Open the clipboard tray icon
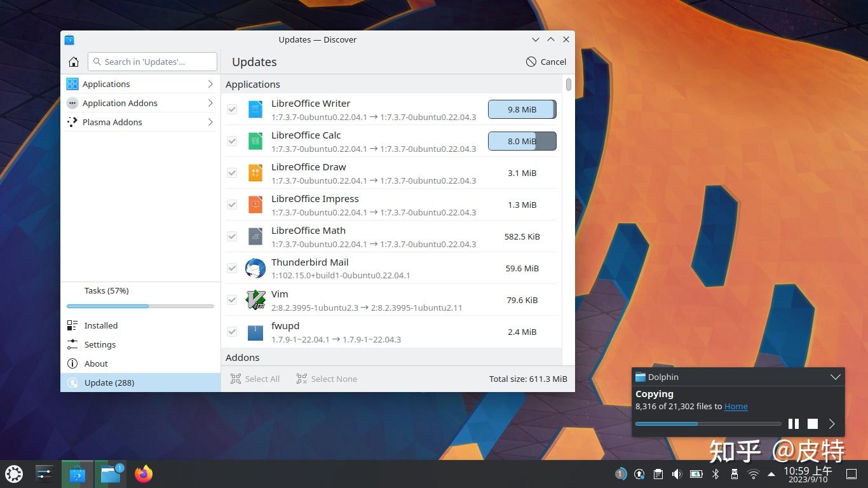This screenshot has height=488, width=868. 658,473
